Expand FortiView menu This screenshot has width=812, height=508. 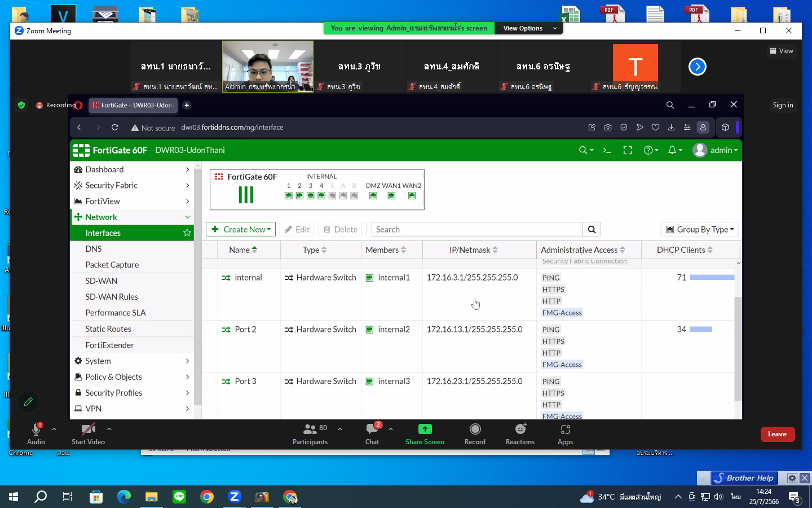click(132, 201)
